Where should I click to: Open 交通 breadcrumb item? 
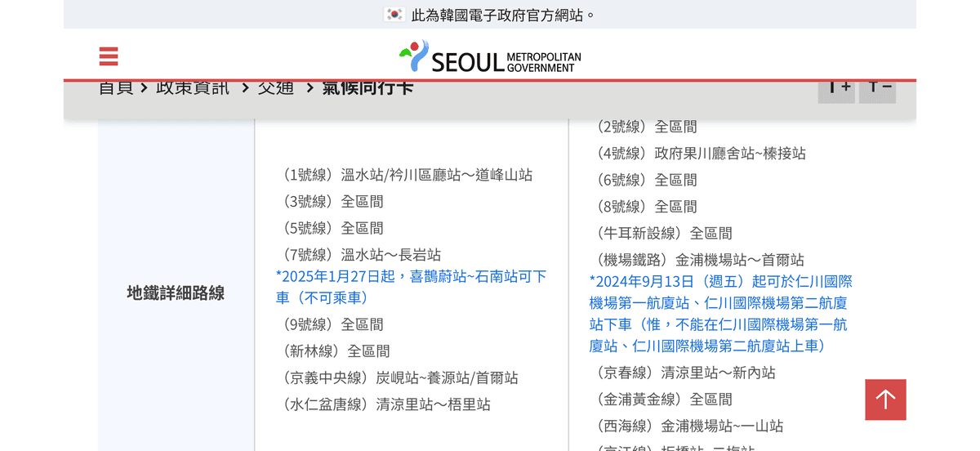click(x=275, y=87)
